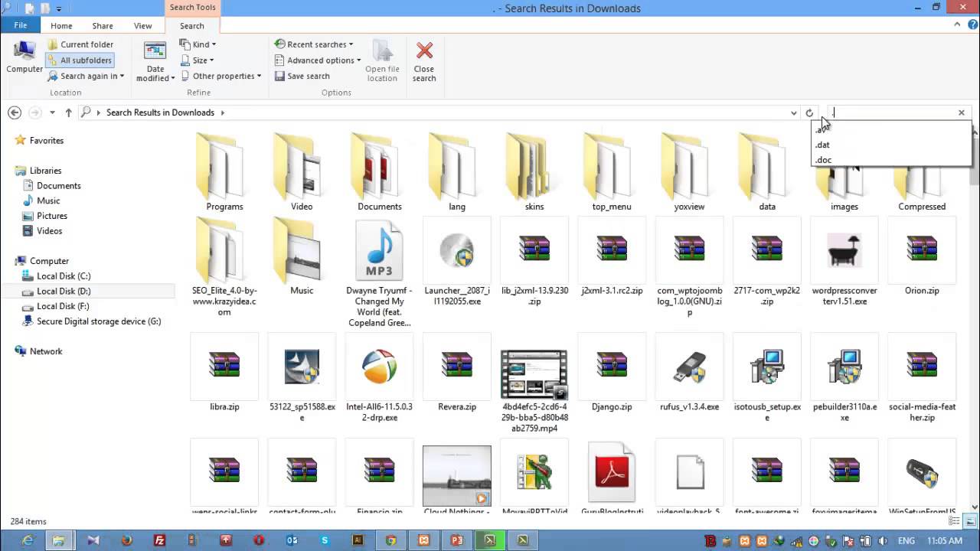Select Orion.zip archive icon

pyautogui.click(x=922, y=249)
